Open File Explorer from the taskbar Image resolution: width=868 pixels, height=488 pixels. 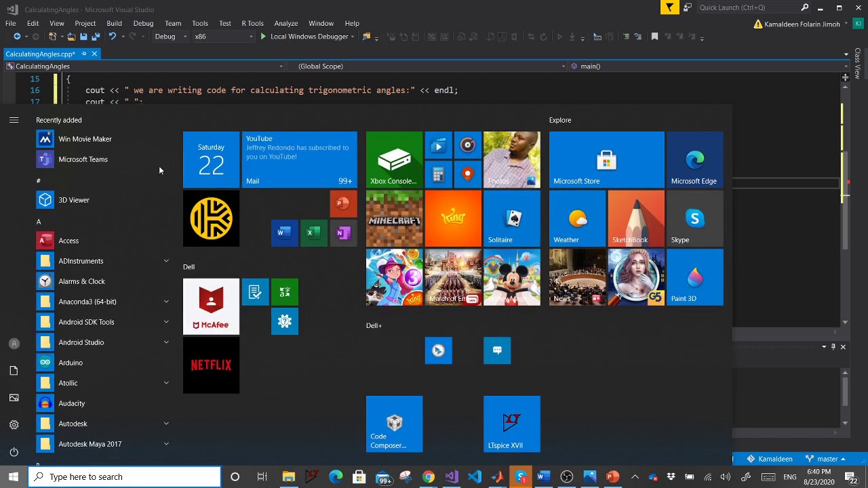pos(289,477)
